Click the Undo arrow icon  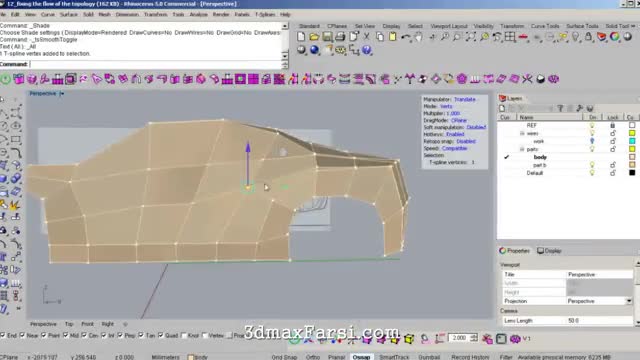[405, 37]
